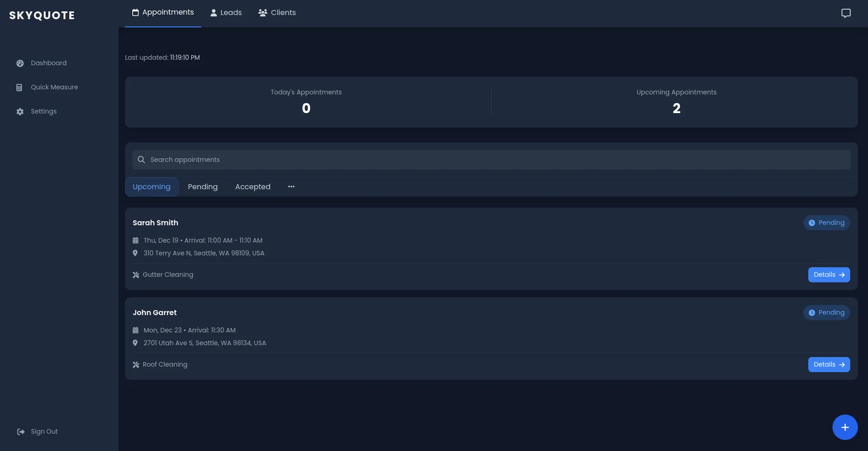868x451 pixels.
Task: Click the Roof Cleaning service label
Action: pyautogui.click(x=165, y=364)
